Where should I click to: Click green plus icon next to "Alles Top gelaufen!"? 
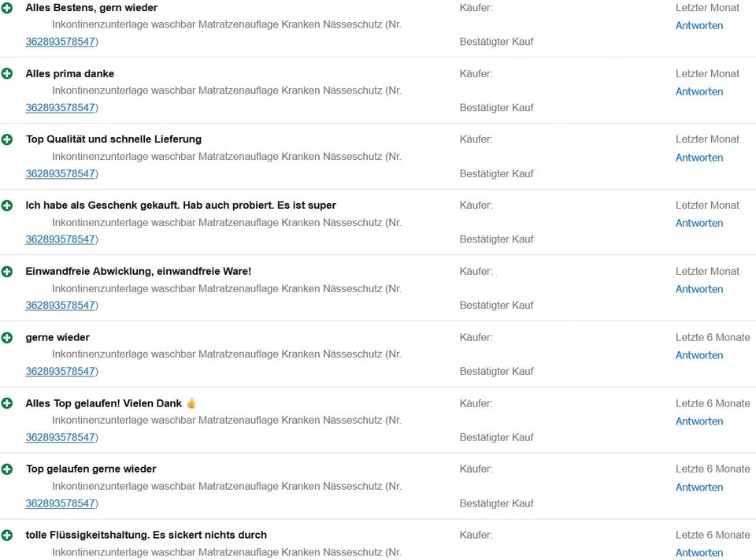tap(7, 403)
